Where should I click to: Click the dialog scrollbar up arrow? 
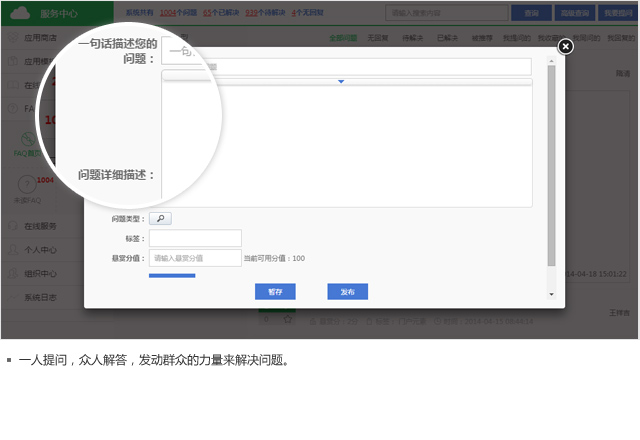[551, 62]
